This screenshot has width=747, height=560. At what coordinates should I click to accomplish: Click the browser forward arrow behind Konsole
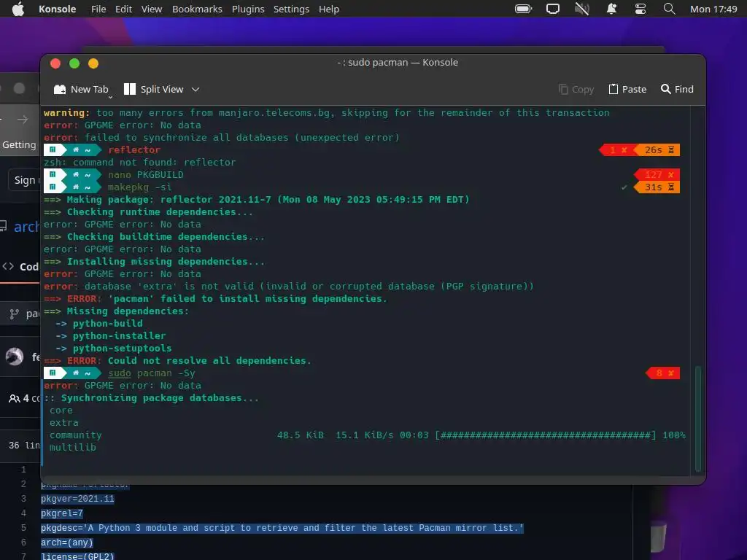point(23,120)
